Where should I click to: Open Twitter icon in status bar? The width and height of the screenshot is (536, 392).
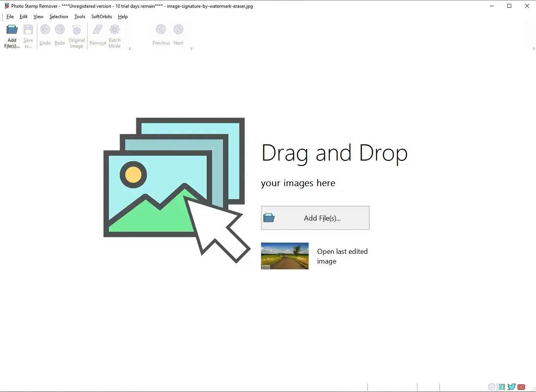coord(511,387)
